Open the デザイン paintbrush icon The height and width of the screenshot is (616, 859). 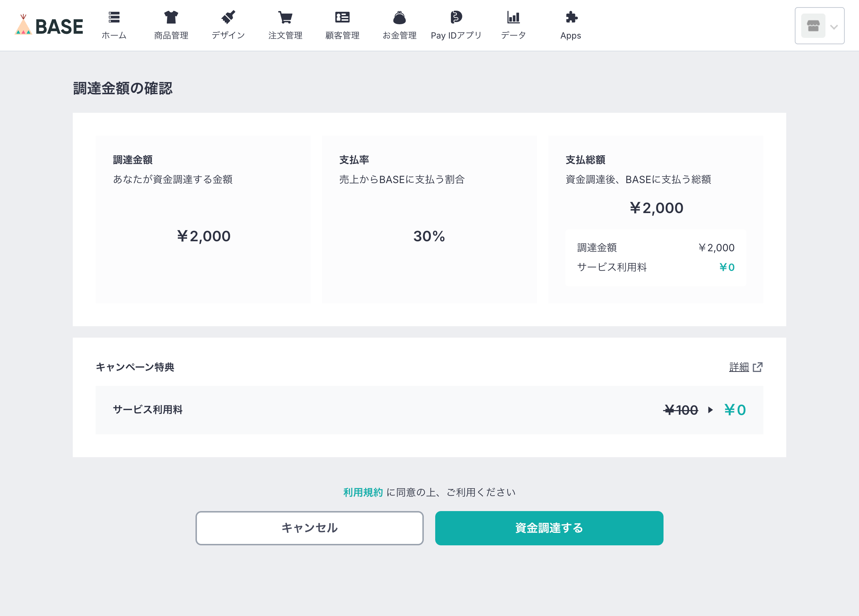tap(228, 17)
